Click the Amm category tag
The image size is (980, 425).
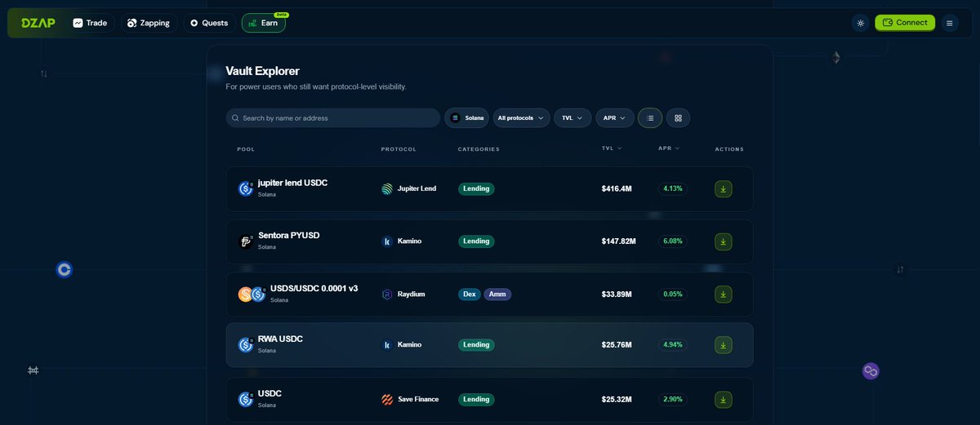(x=497, y=294)
